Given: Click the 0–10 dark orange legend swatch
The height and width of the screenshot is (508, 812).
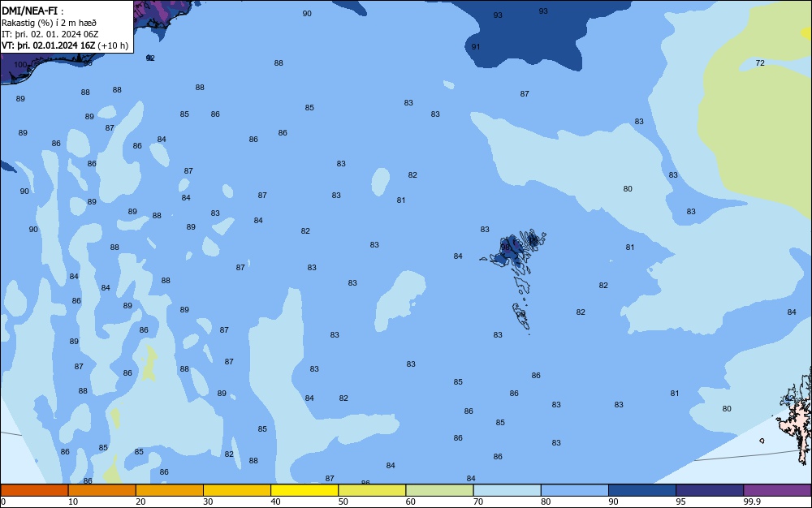Looking at the screenshot, I should pos(34,490).
